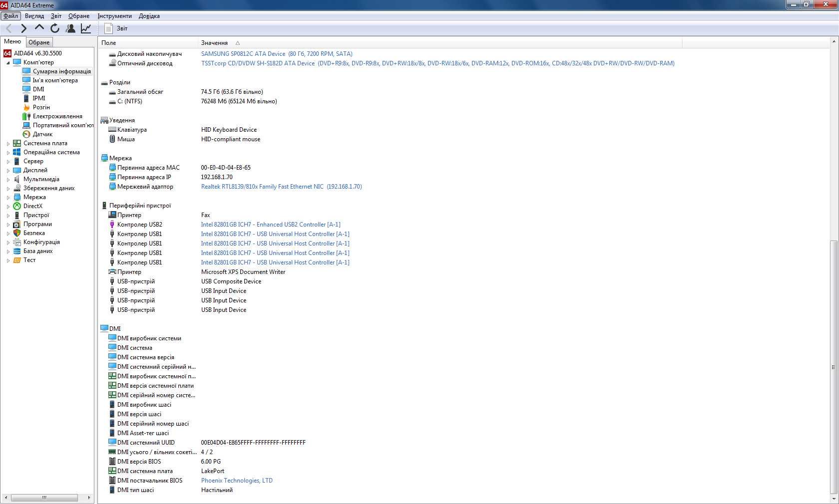The height and width of the screenshot is (504, 839).
Task: Click the Миша mouse row icon
Action: (112, 139)
